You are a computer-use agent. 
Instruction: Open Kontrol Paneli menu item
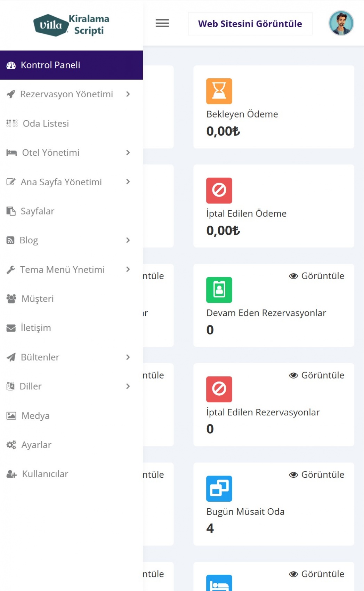coord(50,65)
